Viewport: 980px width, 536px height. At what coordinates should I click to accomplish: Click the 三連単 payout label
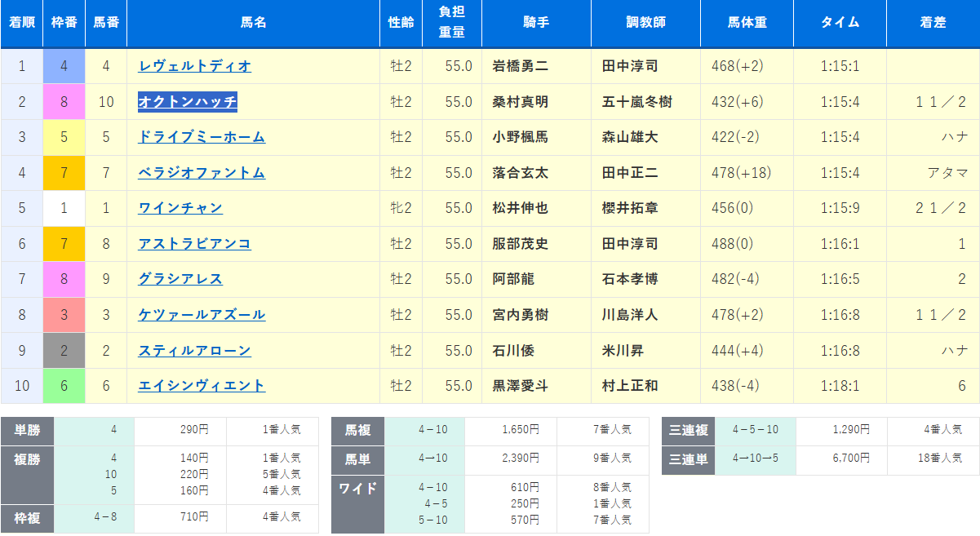tap(689, 458)
